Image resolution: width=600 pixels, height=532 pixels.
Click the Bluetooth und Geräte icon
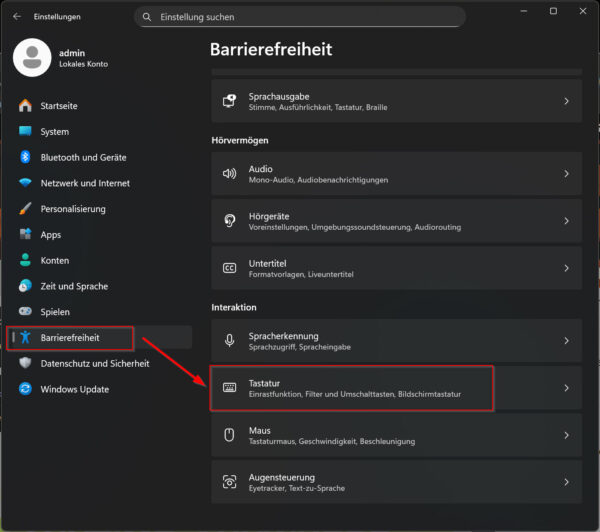(26, 157)
